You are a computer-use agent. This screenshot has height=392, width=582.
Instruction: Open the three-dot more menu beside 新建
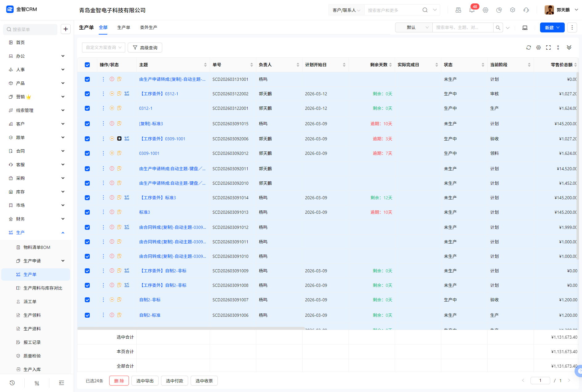pos(572,27)
